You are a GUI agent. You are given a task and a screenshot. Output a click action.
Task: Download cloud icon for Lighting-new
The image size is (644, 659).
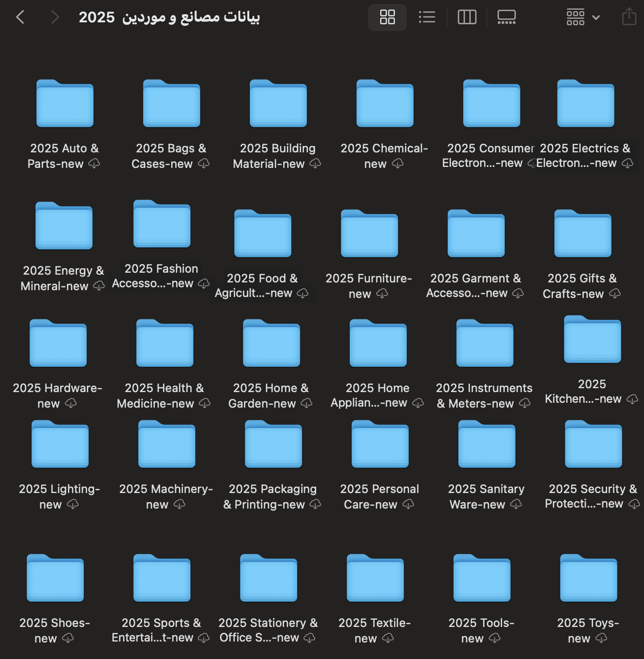[73, 504]
